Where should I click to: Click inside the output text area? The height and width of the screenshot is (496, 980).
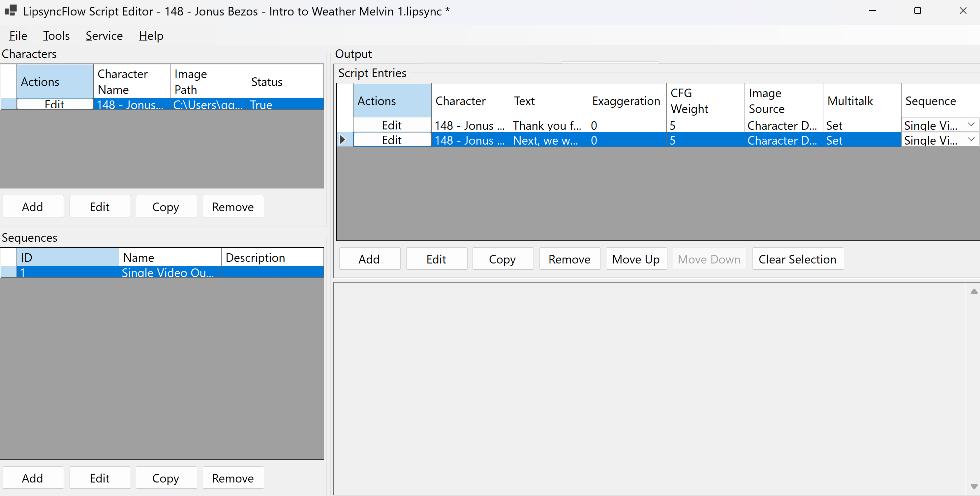[647, 380]
